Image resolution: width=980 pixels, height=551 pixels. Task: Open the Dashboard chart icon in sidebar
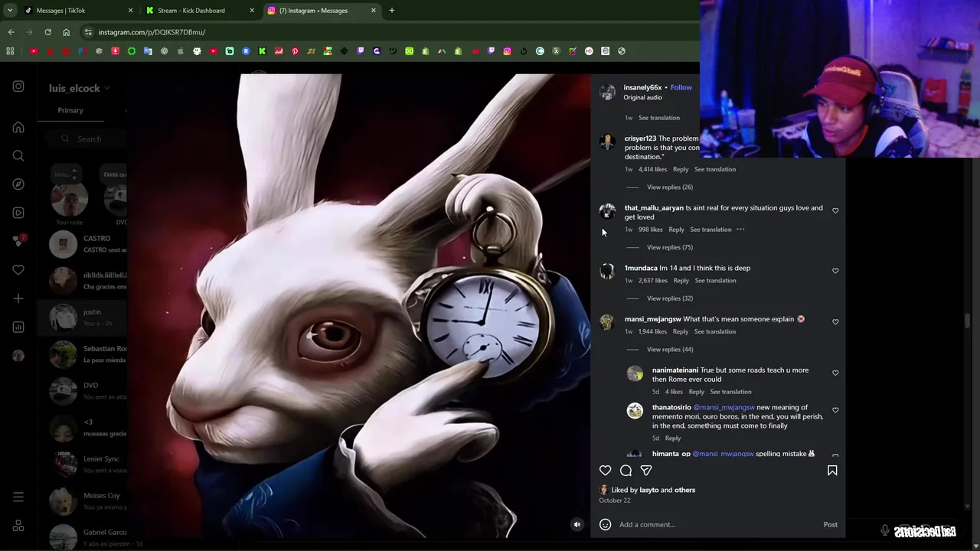tap(18, 327)
